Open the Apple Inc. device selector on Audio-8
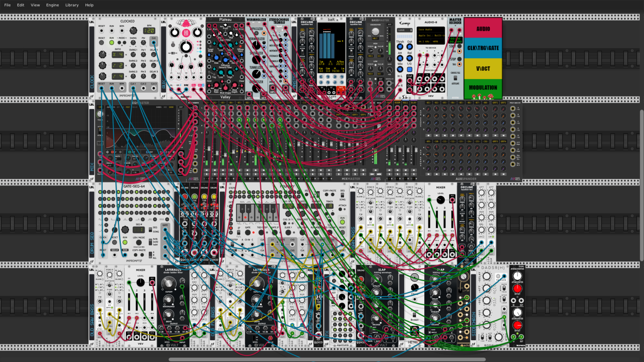Viewport: 644px width, 362px height. click(x=431, y=36)
